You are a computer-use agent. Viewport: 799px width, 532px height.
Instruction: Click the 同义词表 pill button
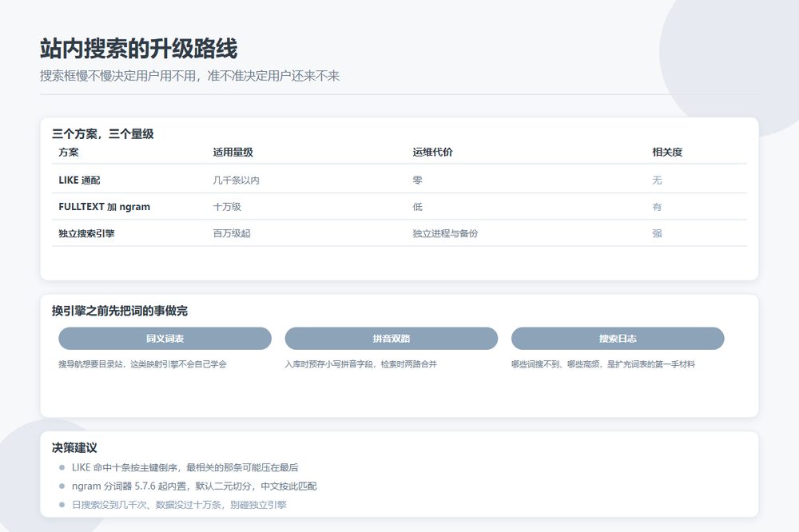pos(165,339)
